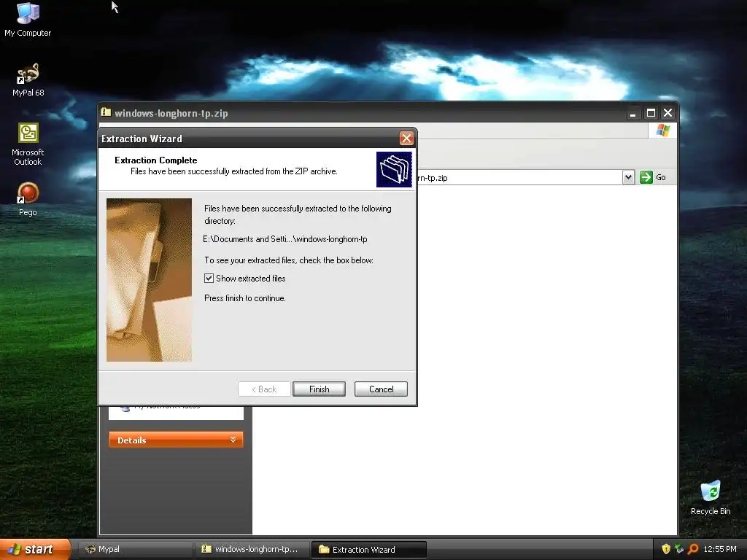Uncheck Show extracted files checkbox
The width and height of the screenshot is (747, 560).
coord(209,278)
